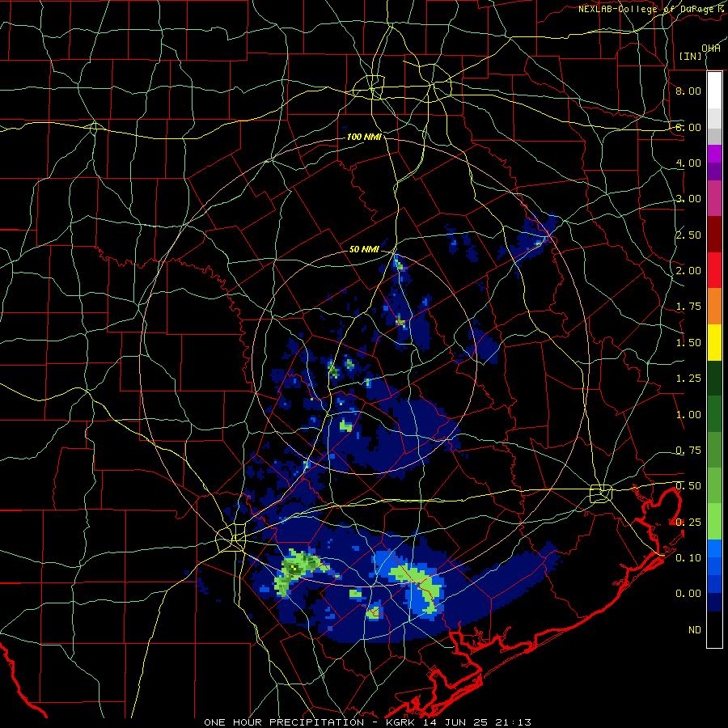
Task: Pick the orange legend swatch beside 1.75
Action: pyautogui.click(x=714, y=307)
